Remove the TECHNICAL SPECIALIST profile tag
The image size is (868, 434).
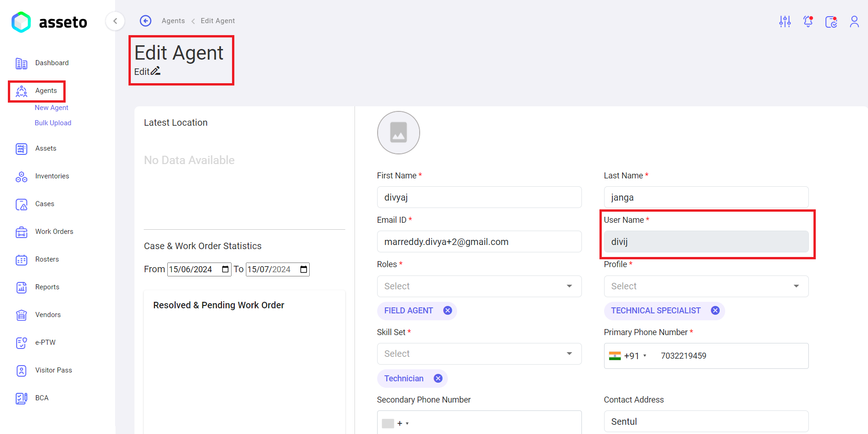715,311
